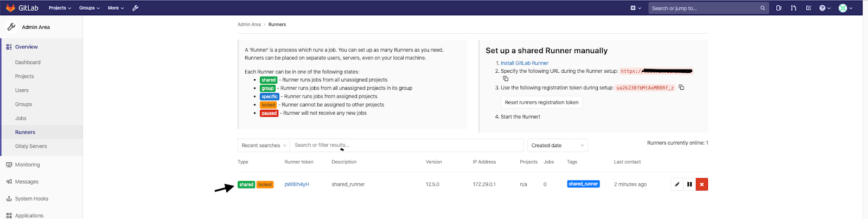Click Admin Area title in sidebar

[x=36, y=27]
